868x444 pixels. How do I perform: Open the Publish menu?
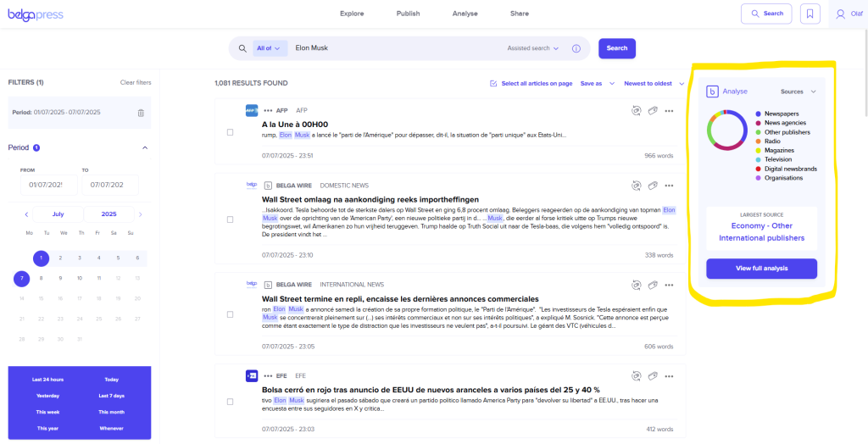click(x=408, y=14)
